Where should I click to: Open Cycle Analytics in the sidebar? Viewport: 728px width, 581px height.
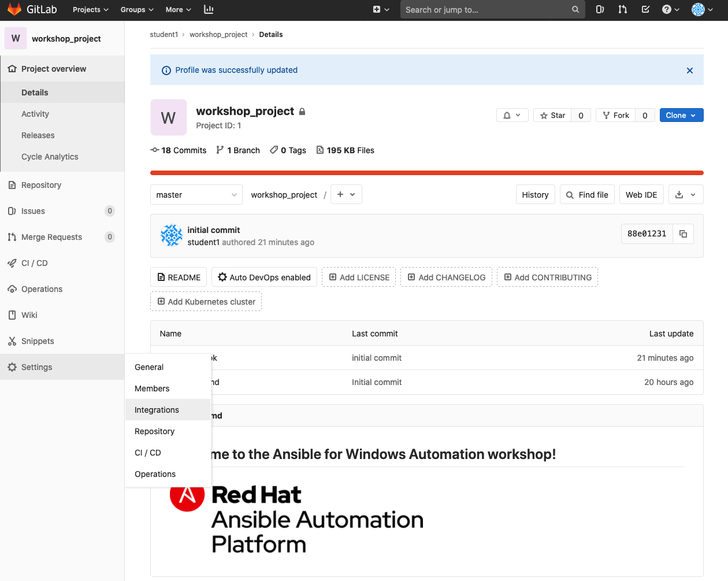click(50, 157)
